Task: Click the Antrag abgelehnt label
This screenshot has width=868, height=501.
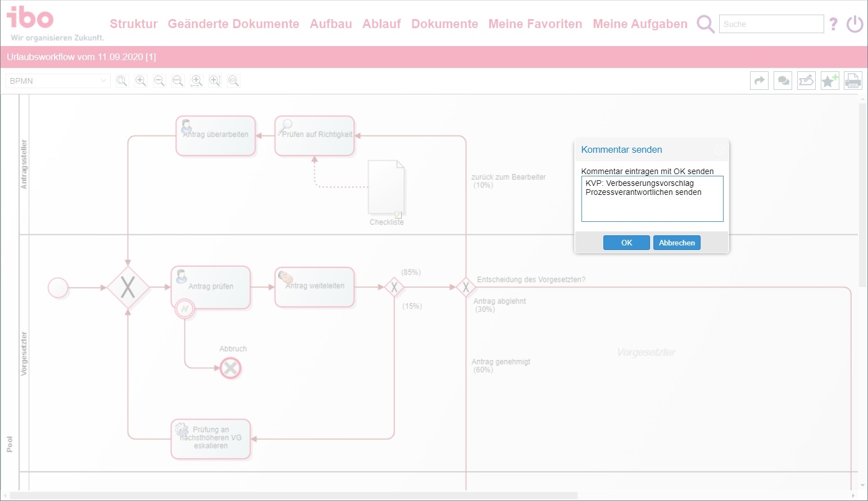Action: coord(500,305)
